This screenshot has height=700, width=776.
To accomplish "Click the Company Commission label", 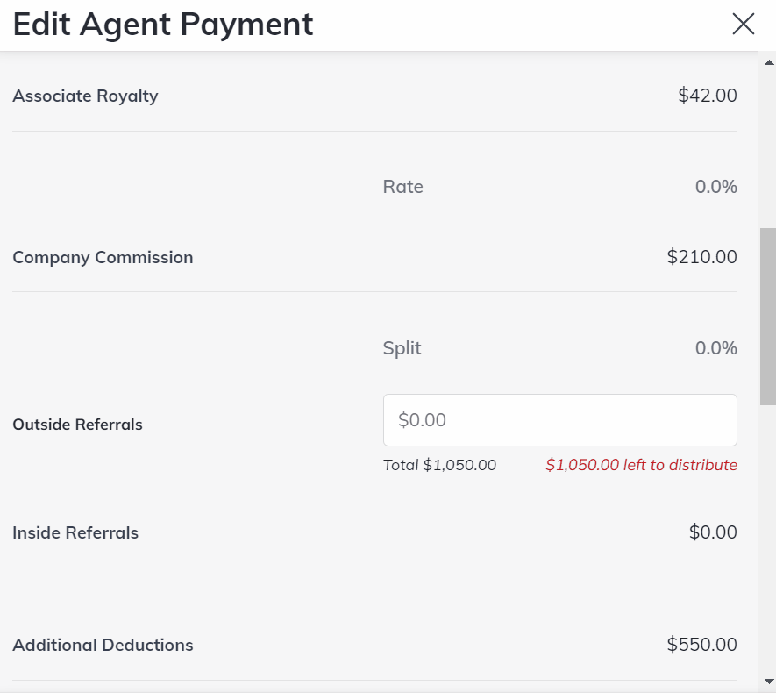I will click(103, 258).
